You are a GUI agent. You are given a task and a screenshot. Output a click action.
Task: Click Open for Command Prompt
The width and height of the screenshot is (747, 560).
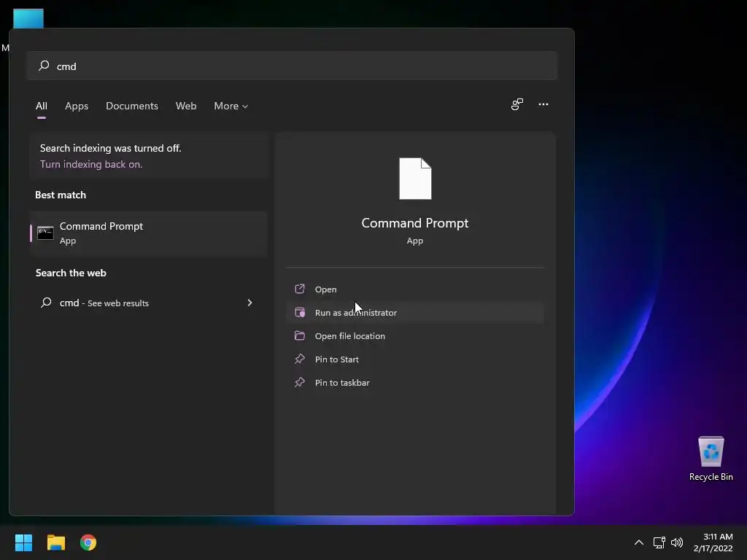415,289
